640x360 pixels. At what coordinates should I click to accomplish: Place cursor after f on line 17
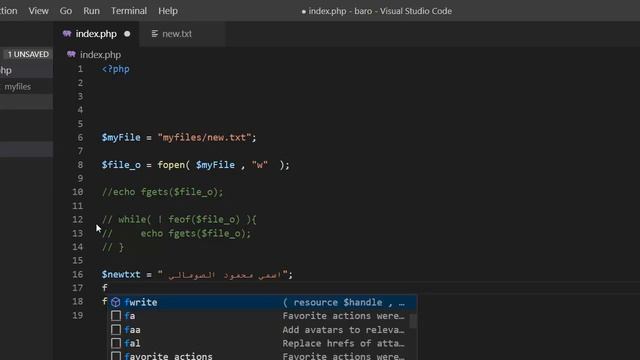[x=108, y=288]
